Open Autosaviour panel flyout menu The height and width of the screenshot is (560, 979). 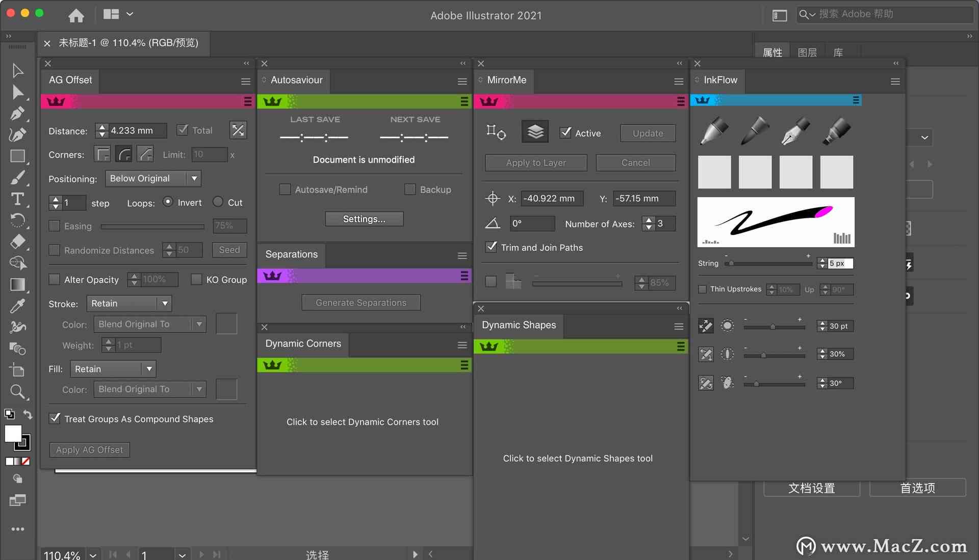(462, 82)
